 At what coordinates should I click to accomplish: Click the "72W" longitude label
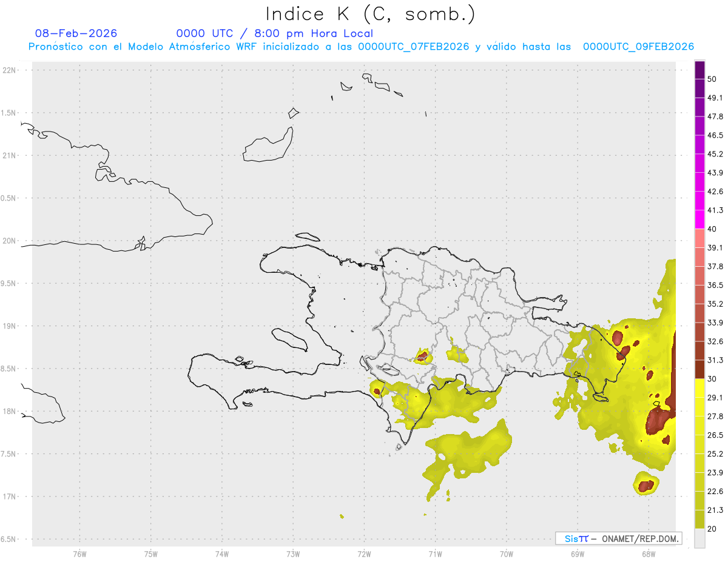(x=364, y=555)
